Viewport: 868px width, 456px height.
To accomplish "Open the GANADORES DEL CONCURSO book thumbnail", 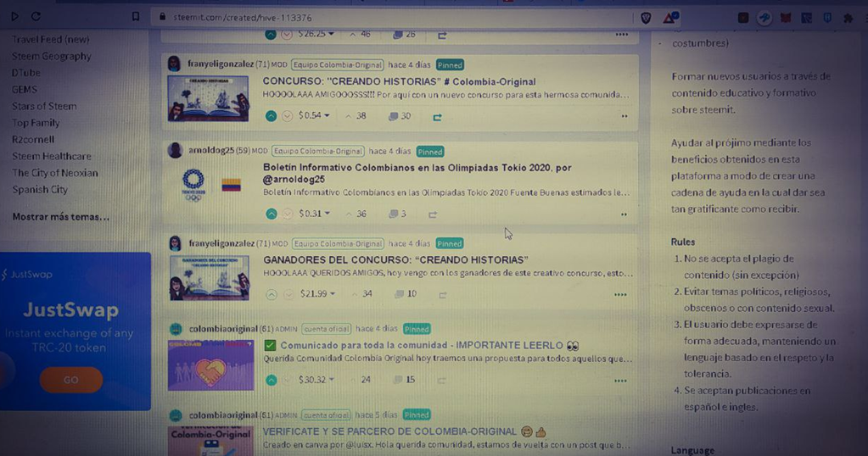I will point(210,277).
